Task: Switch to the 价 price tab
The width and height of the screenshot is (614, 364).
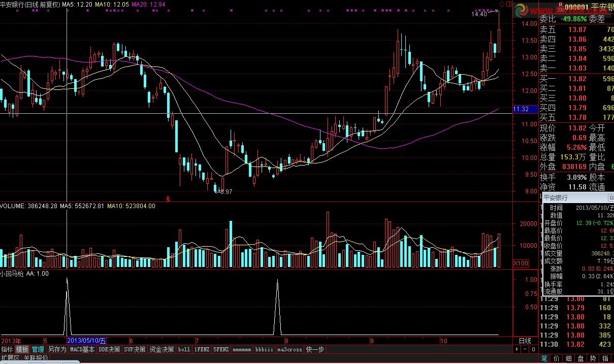Action: 557,358
